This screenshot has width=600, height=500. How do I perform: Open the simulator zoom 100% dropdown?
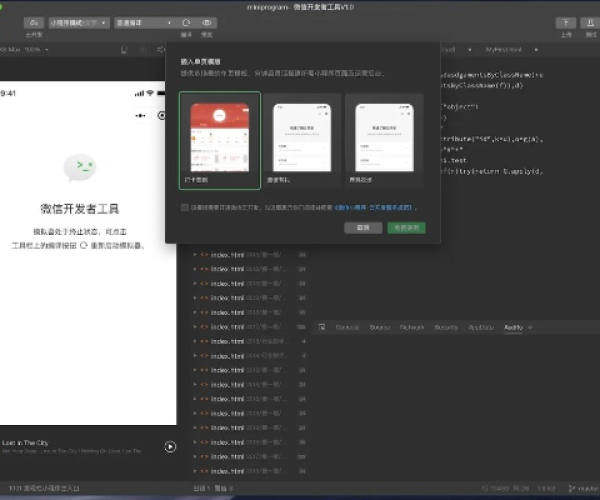pos(36,50)
